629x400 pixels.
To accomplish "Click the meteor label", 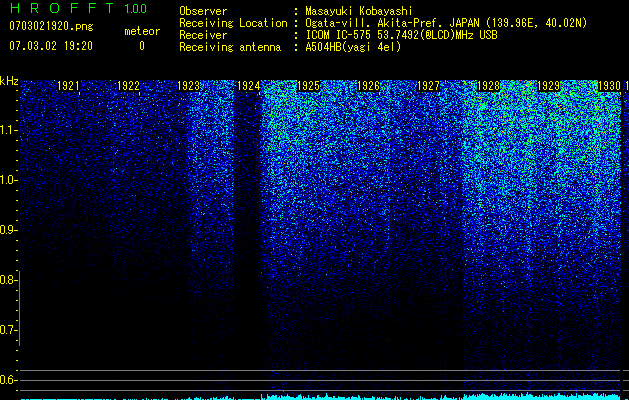I will pos(142,31).
